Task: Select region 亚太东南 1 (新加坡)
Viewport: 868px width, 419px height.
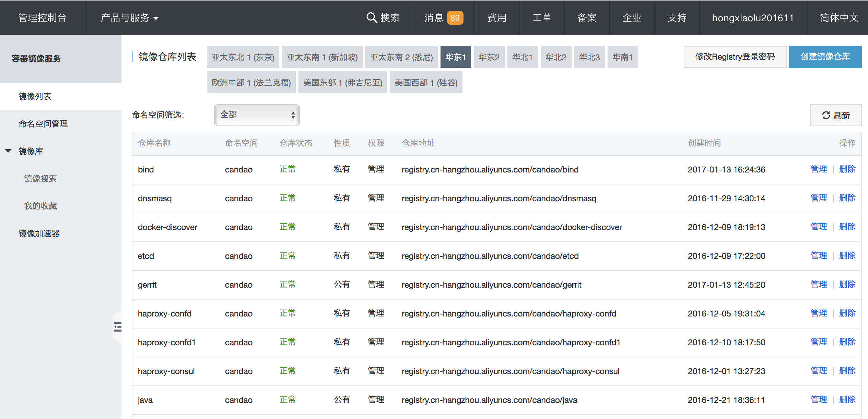Action: pos(322,57)
